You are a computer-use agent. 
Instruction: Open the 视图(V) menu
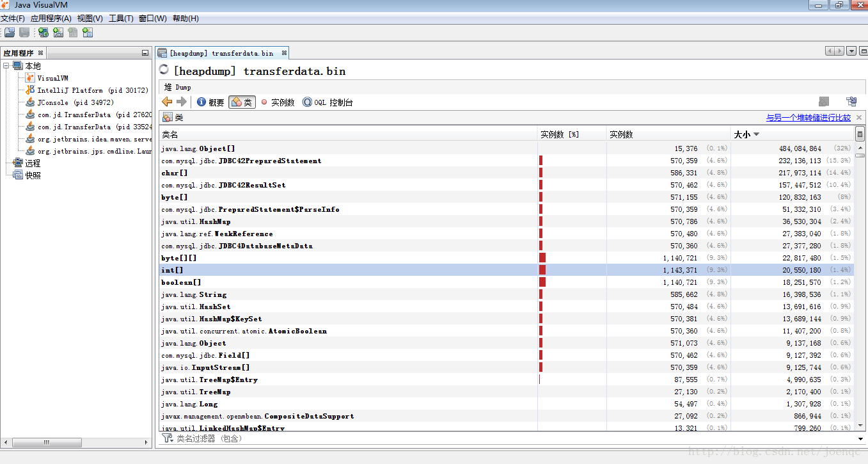[90, 19]
